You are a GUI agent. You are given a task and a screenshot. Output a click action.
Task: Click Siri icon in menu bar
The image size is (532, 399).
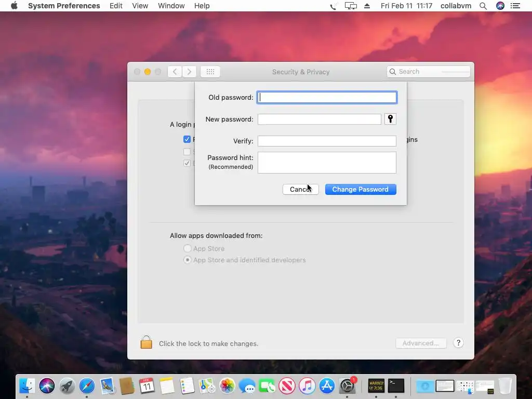[500, 6]
